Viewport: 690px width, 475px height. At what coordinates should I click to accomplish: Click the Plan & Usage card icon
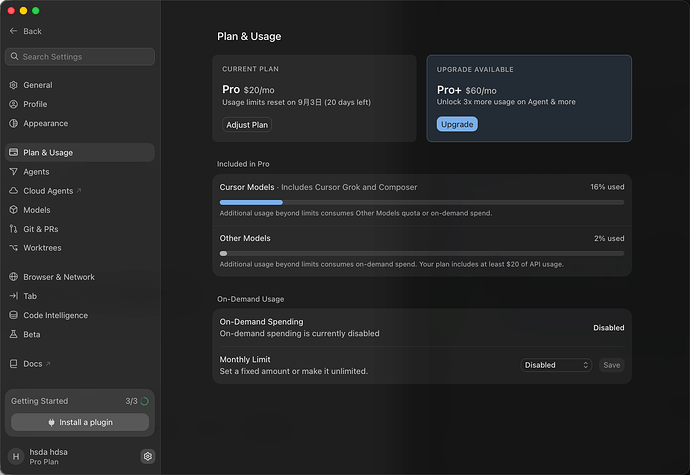(14, 152)
